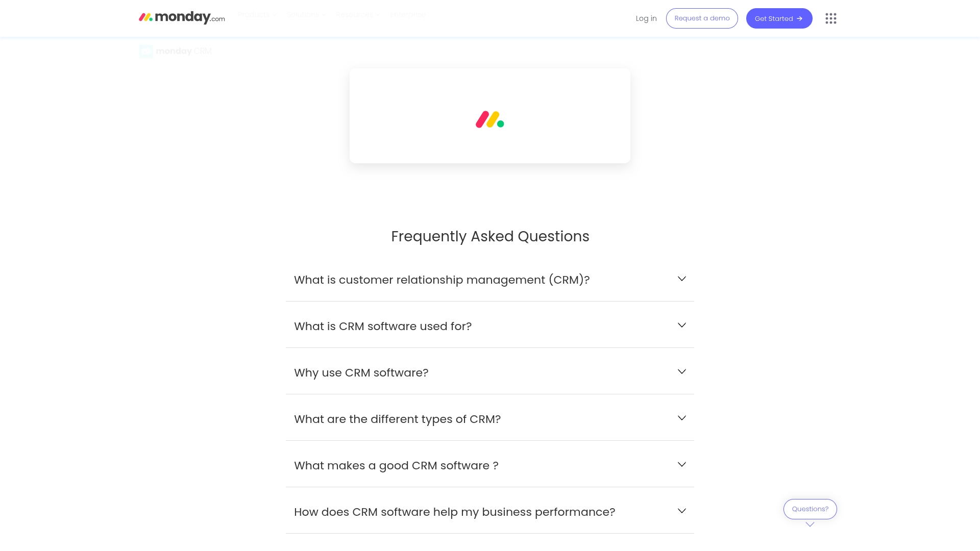
Task: Toggle chevron for 'What makes a good CRM software ?'
Action: coord(681,465)
